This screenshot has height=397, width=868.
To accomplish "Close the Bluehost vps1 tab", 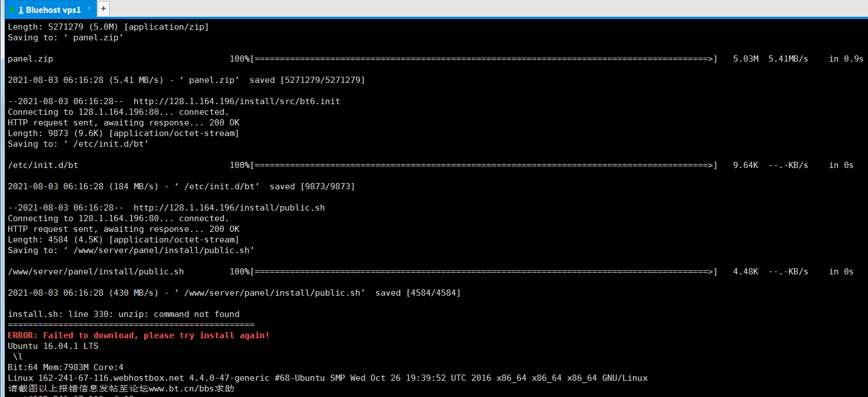I will point(89,8).
